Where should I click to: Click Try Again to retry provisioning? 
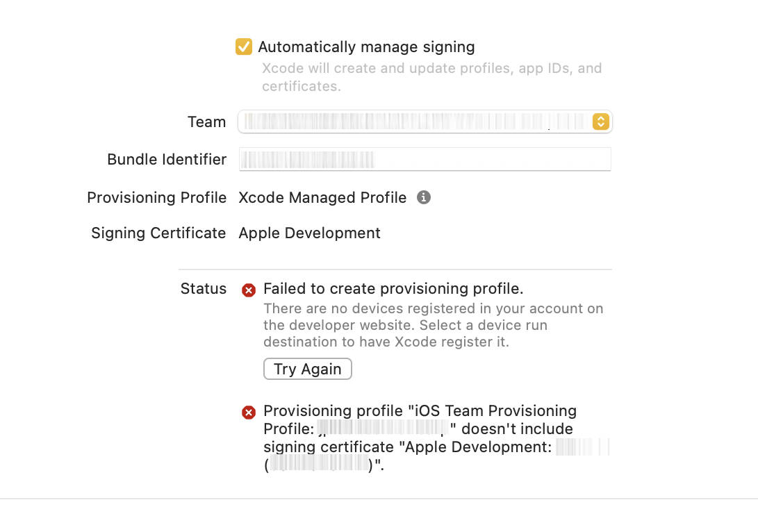[x=307, y=369]
